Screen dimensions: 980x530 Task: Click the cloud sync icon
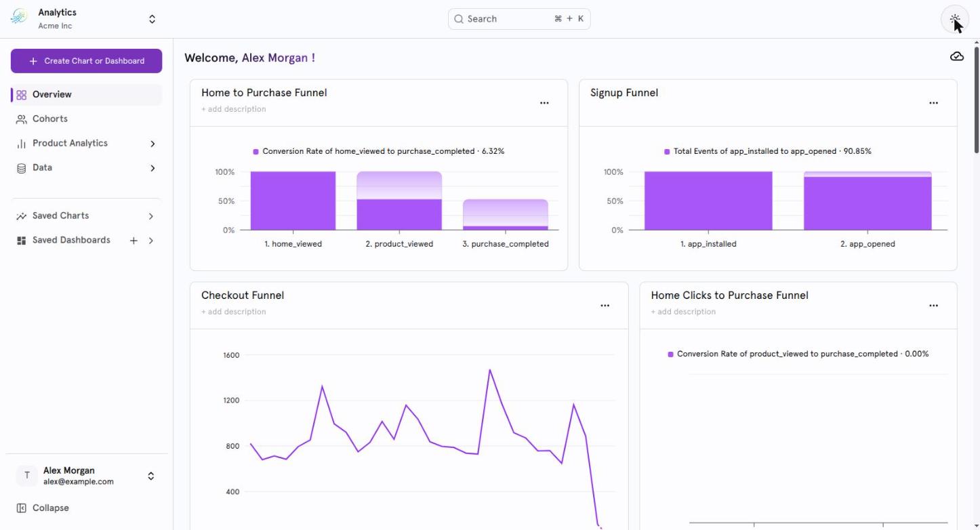[x=957, y=57]
